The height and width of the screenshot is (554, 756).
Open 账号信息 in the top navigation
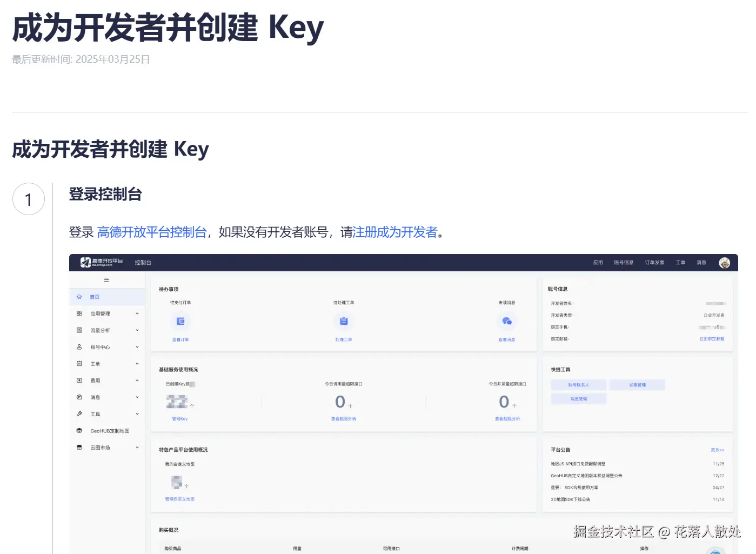point(624,263)
